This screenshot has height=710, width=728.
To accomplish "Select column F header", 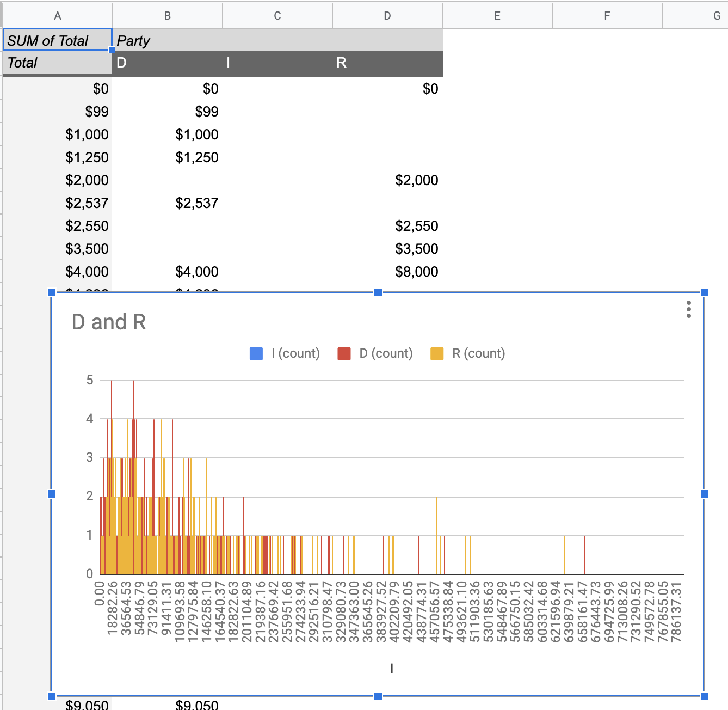I will [x=607, y=16].
